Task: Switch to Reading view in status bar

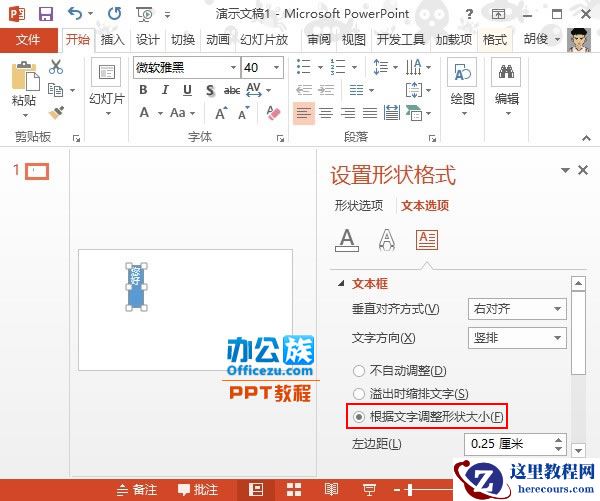Action: (331, 490)
